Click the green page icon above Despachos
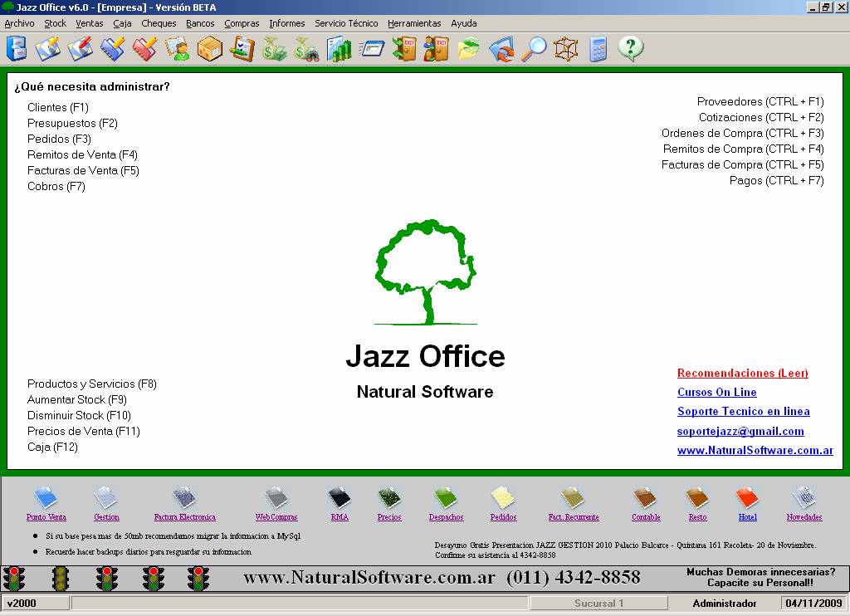 tap(446, 498)
